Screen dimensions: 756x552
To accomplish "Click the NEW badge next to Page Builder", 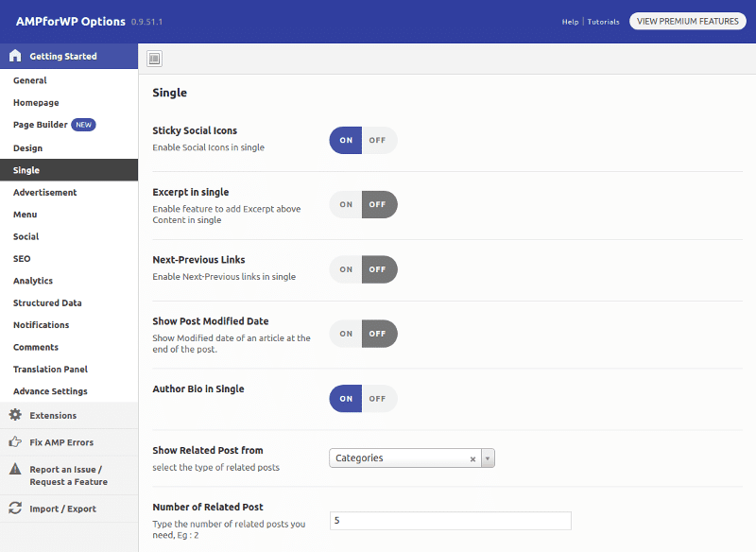I will click(83, 125).
